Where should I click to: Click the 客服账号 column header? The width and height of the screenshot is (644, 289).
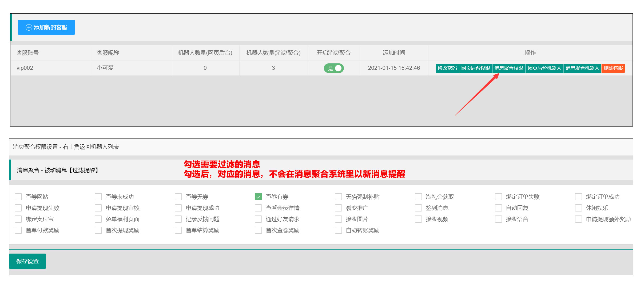28,53
